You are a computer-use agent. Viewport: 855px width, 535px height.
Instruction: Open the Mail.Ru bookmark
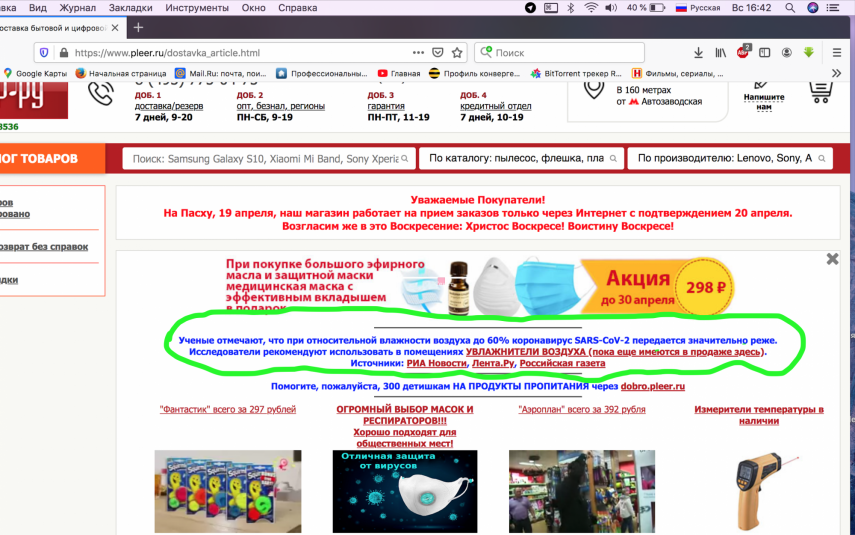[x=221, y=73]
